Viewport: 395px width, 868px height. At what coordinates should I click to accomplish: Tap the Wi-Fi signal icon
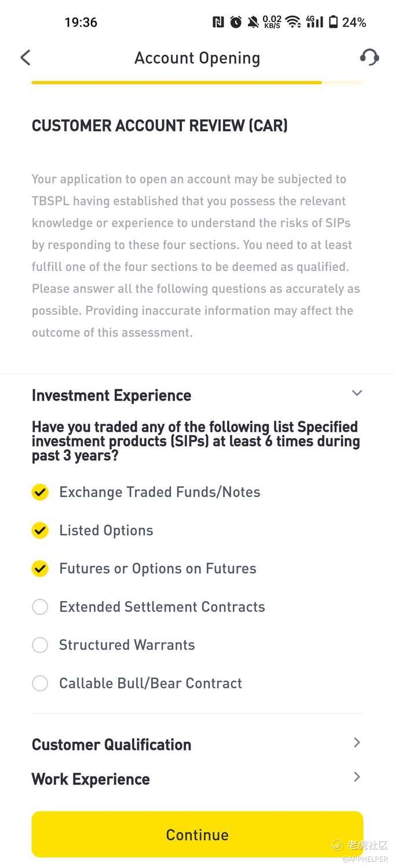(294, 23)
